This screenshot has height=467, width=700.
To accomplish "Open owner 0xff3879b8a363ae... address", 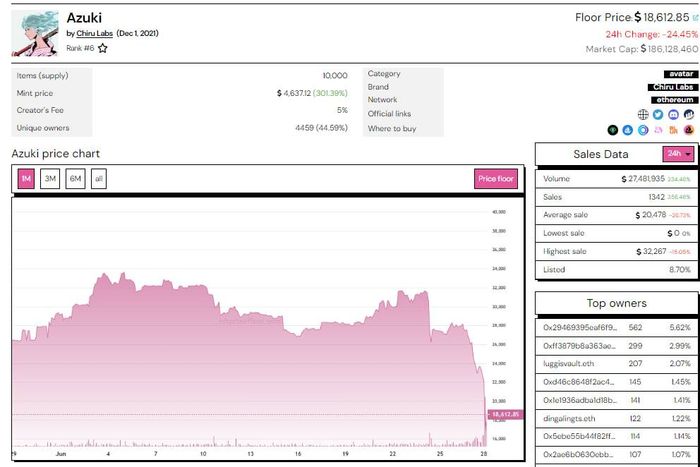I will pos(579,346).
